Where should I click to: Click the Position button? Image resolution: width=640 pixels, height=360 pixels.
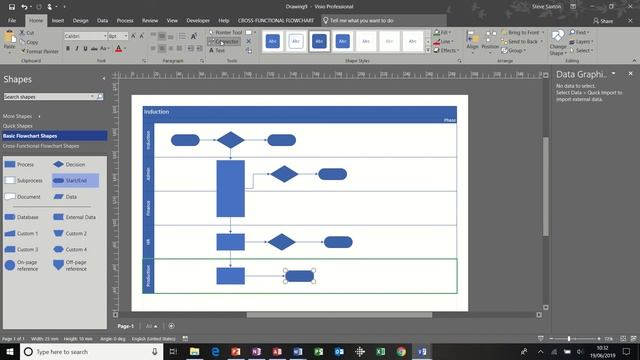[490, 42]
